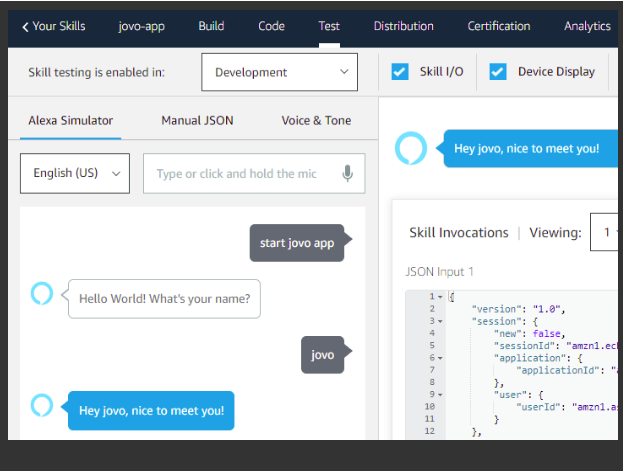625x471 pixels.
Task: Collapse the user block fold arrow on line 9
Action: (440, 395)
